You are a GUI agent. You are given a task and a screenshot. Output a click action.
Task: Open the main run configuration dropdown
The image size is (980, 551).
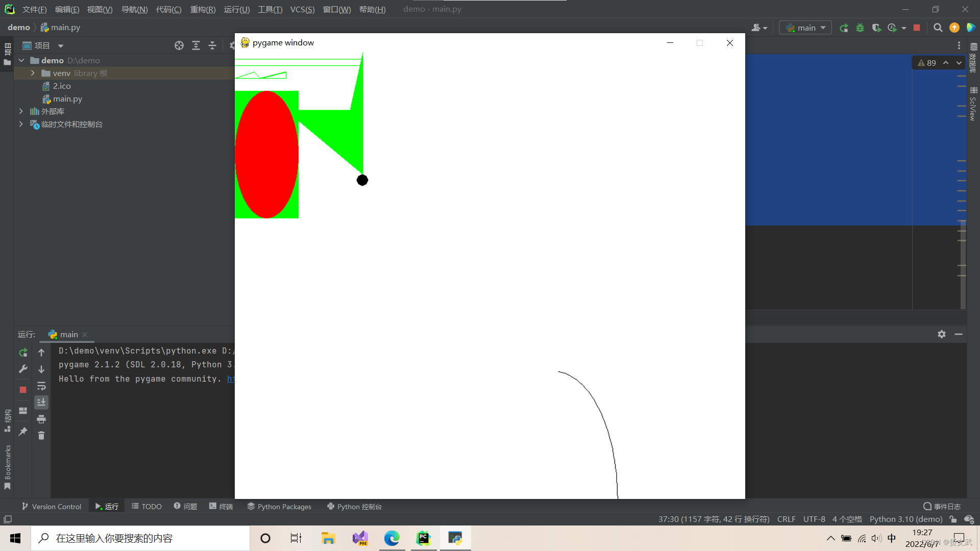pos(805,28)
